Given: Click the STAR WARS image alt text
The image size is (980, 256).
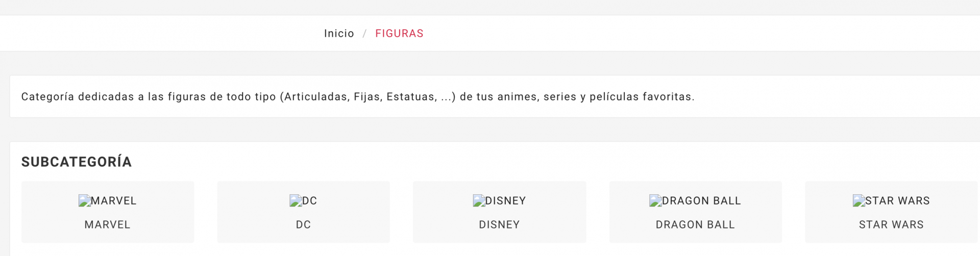Looking at the screenshot, I should click(x=897, y=201).
